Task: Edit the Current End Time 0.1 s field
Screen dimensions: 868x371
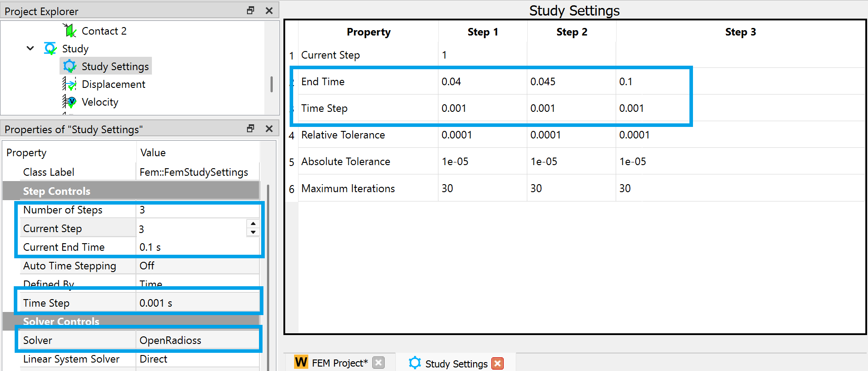Action: pyautogui.click(x=197, y=247)
